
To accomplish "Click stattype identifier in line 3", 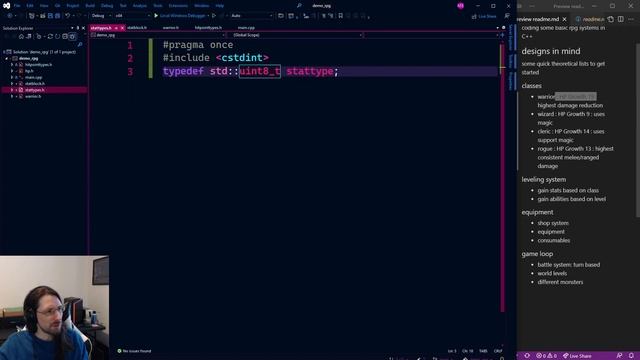I will 309,71.
